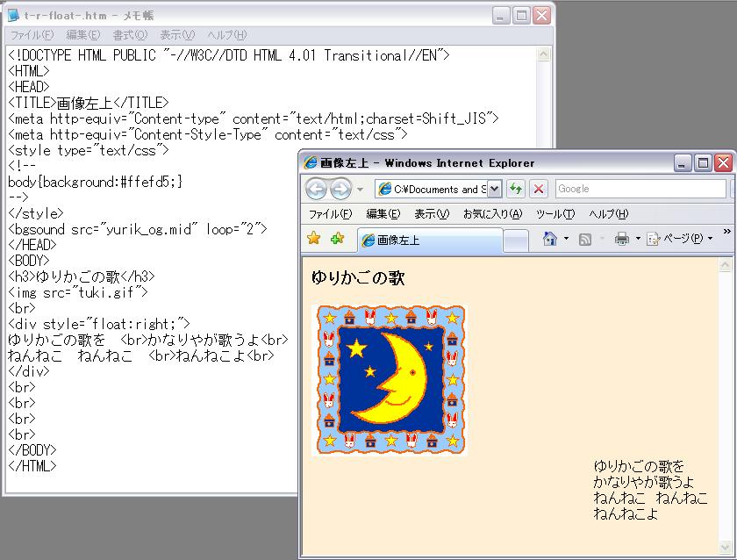Screen dimensions: 737x560
Task: Click the Add to Favorites icon
Action: [x=337, y=239]
